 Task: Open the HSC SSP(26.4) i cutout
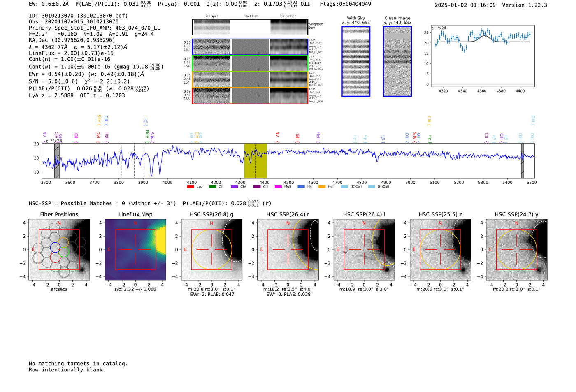click(364, 250)
